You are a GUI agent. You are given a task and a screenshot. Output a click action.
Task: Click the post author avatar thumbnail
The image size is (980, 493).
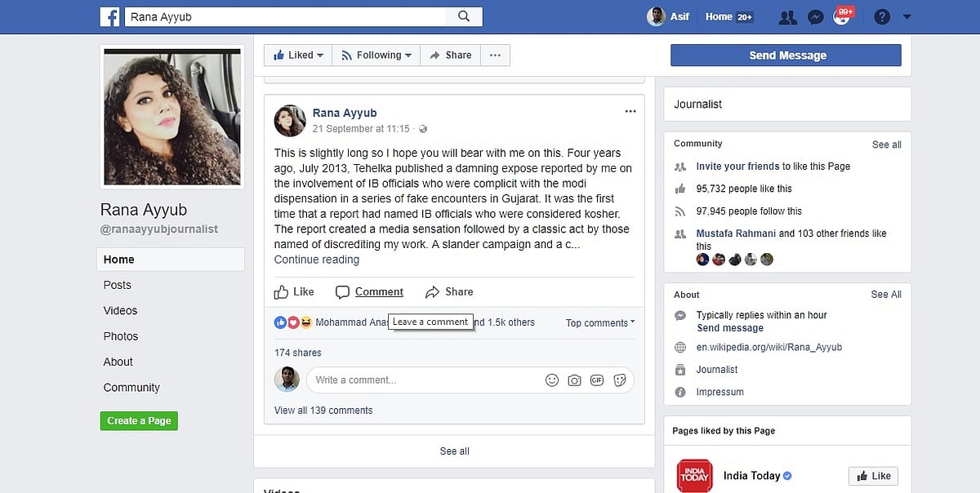tap(289, 120)
